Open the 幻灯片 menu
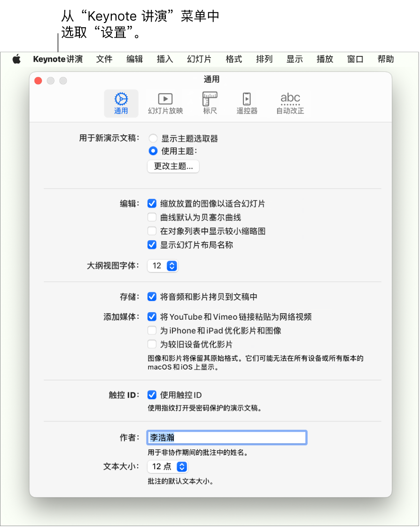Image resolution: width=420 pixels, height=528 pixels. (x=199, y=59)
